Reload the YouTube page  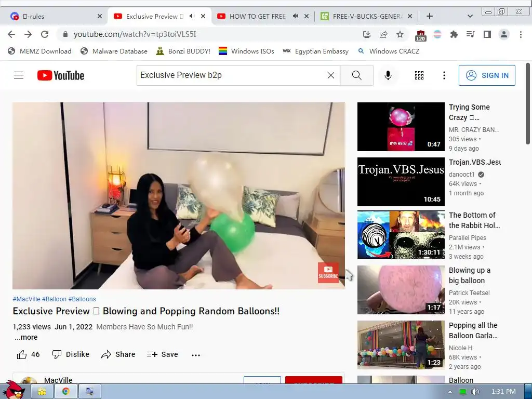[45, 34]
